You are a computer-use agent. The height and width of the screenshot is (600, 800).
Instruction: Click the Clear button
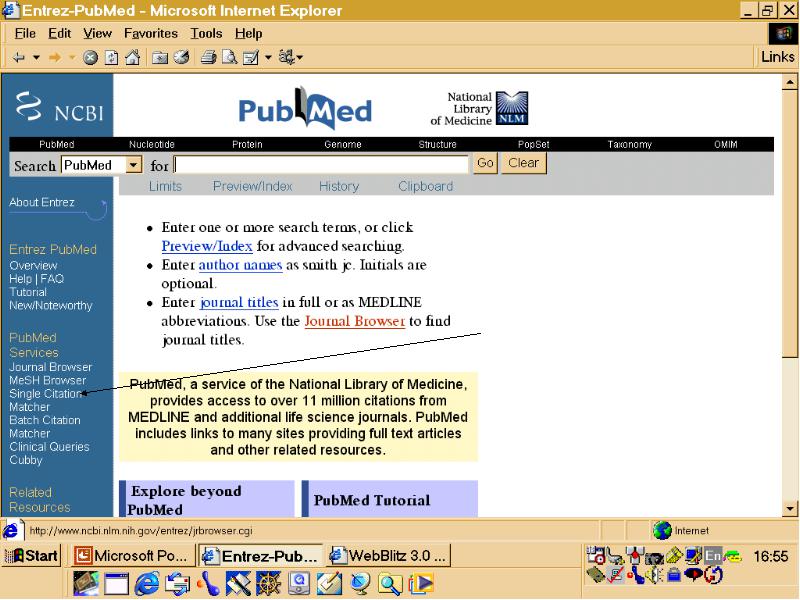(x=523, y=163)
